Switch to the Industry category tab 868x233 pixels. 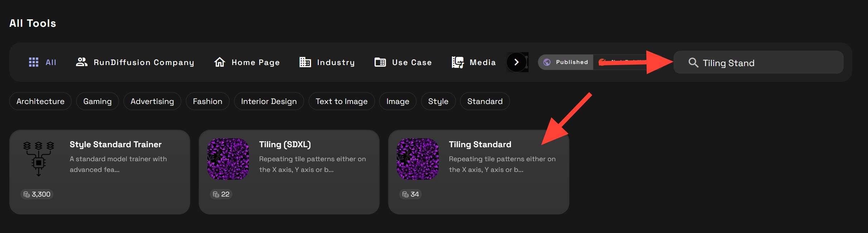point(336,62)
